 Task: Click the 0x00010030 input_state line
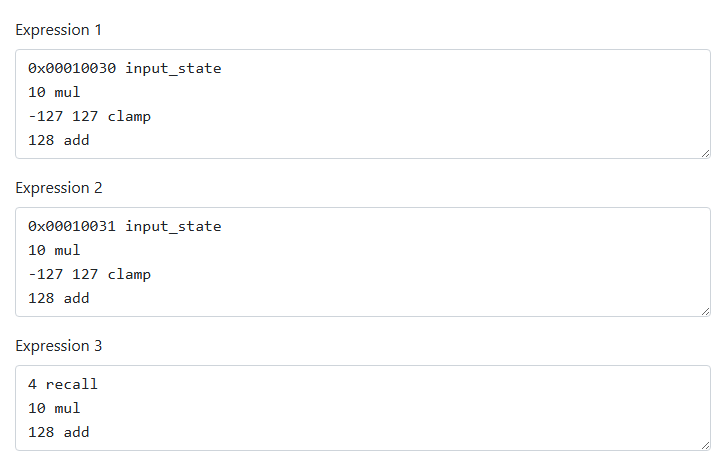125,69
